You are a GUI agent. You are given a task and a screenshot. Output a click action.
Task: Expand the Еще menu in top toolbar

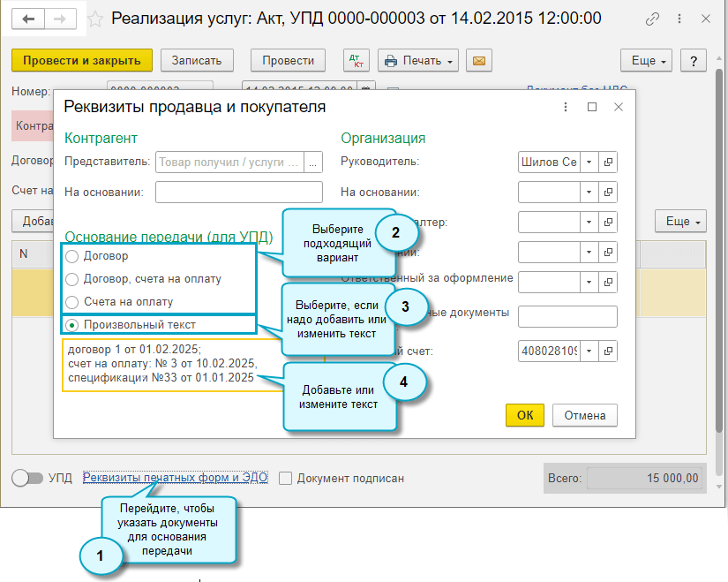pyautogui.click(x=649, y=61)
